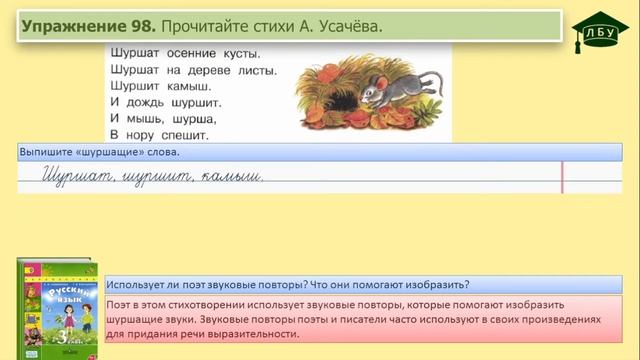Click the poem line 'Шуршит камыш.'
Screen dimensions: 640x360
point(161,87)
